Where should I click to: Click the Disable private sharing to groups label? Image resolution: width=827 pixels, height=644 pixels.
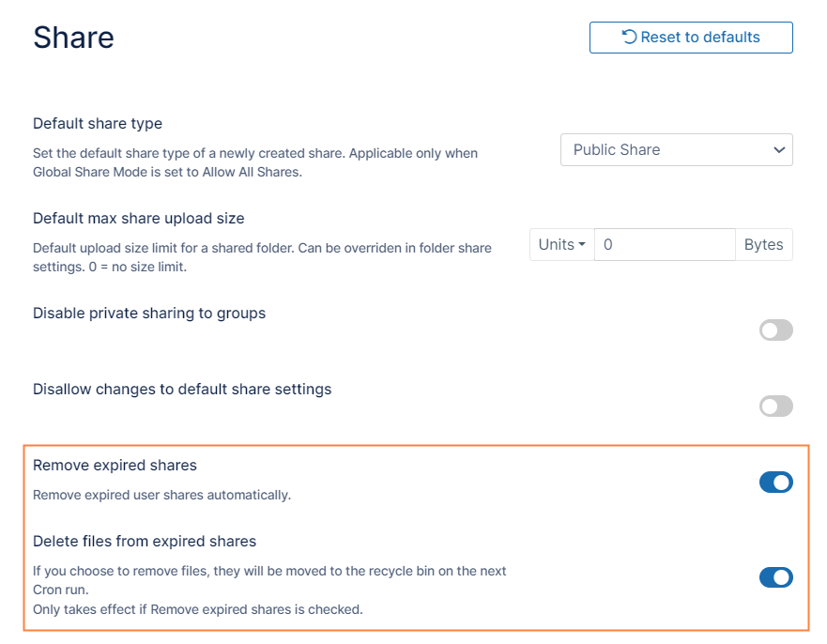coord(149,314)
